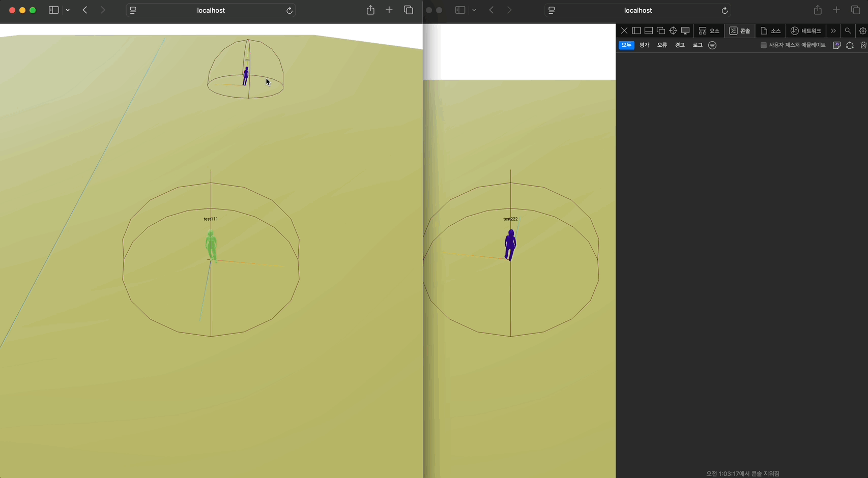The height and width of the screenshot is (478, 868).
Task: Switch to 요소 tab
Action: tap(709, 31)
